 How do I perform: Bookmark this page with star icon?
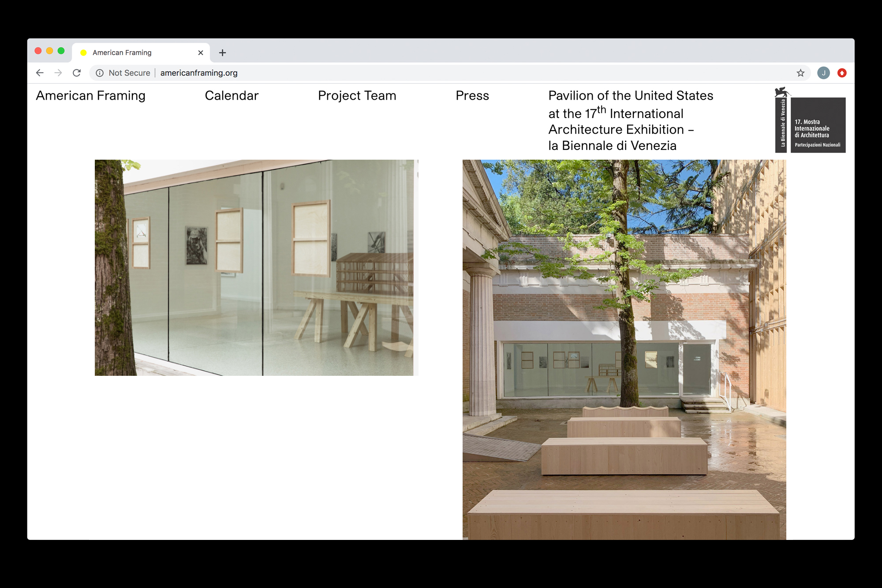(x=800, y=73)
